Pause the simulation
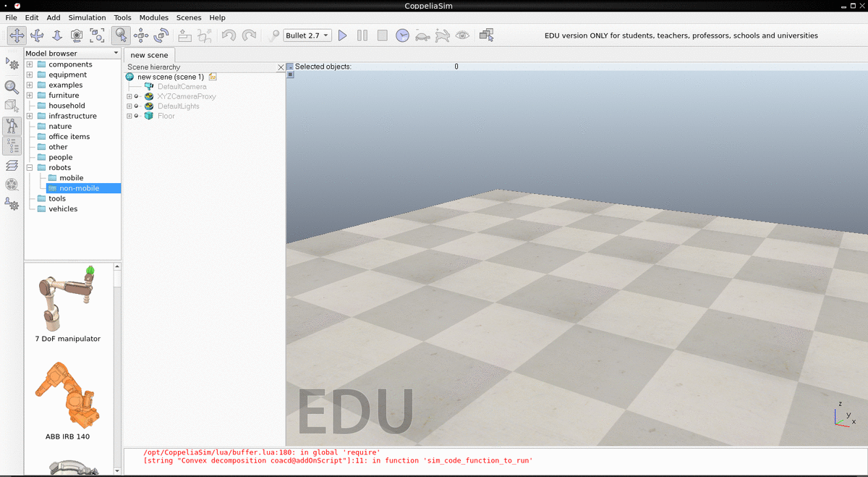 [362, 35]
